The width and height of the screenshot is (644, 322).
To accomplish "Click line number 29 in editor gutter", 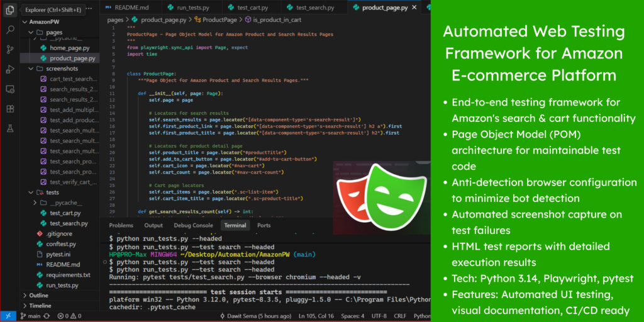I will [113, 211].
